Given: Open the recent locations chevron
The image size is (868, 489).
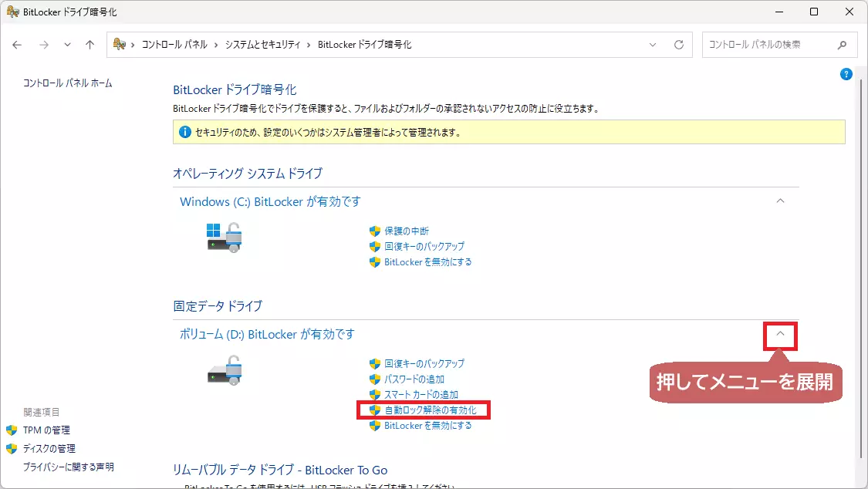Looking at the screenshot, I should coord(68,45).
